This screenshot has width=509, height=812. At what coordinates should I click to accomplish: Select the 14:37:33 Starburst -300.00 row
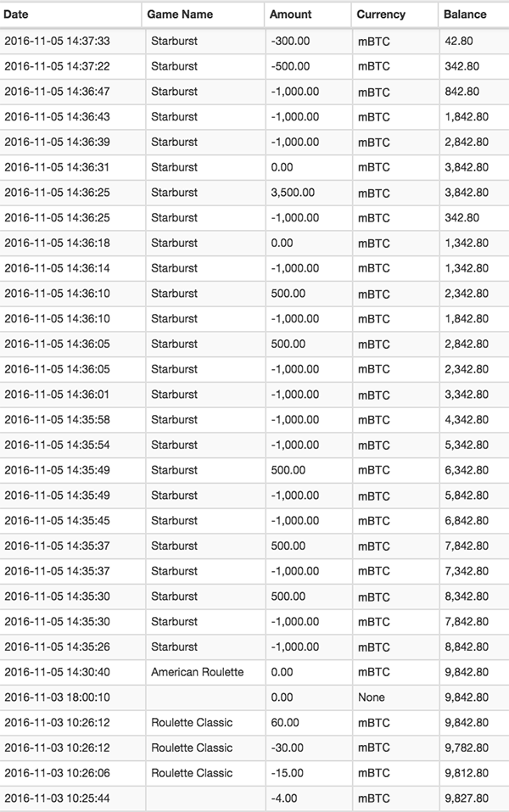pos(255,41)
